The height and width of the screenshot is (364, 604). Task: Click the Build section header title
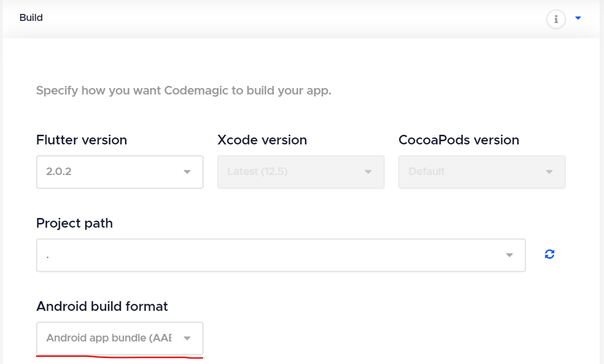coord(31,18)
